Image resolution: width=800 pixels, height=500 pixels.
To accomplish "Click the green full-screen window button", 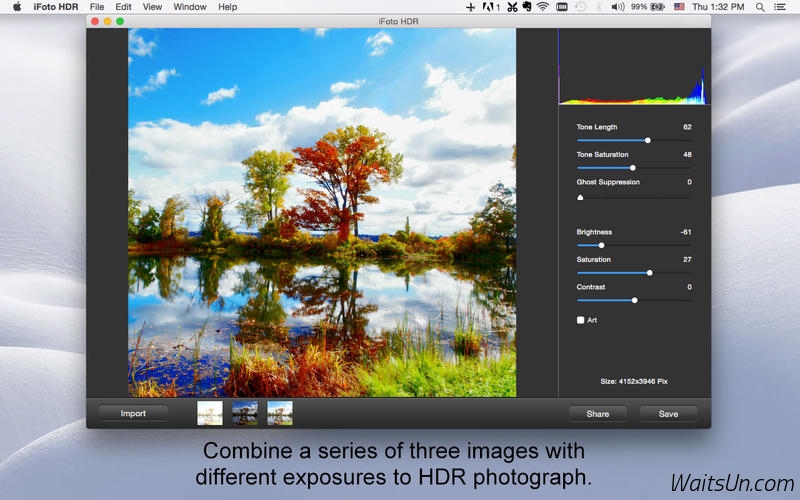I will tap(120, 21).
